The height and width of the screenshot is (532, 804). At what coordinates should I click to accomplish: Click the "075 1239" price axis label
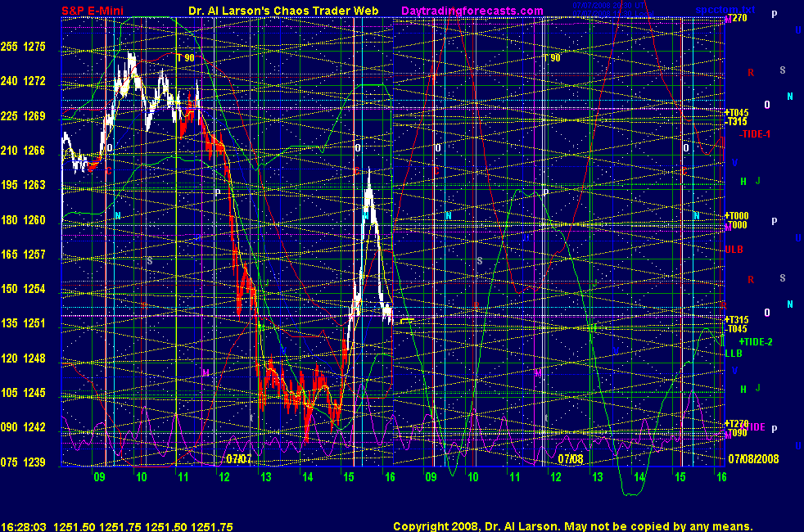coord(23,462)
